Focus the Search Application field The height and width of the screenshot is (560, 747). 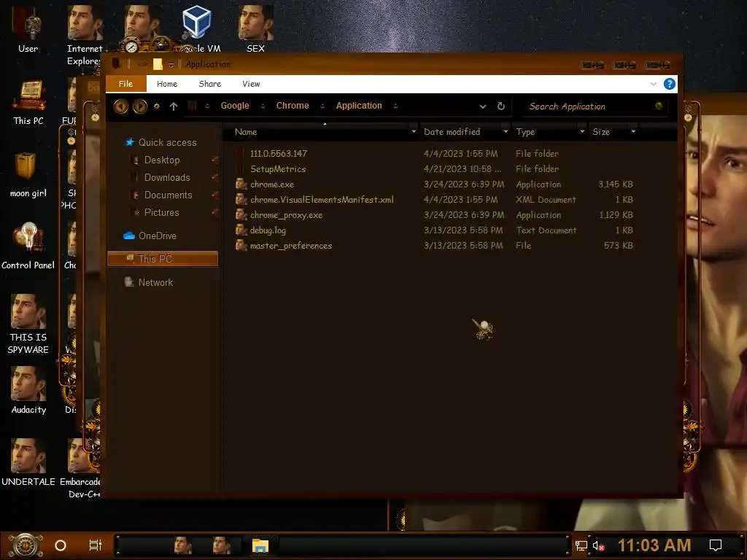click(x=589, y=106)
